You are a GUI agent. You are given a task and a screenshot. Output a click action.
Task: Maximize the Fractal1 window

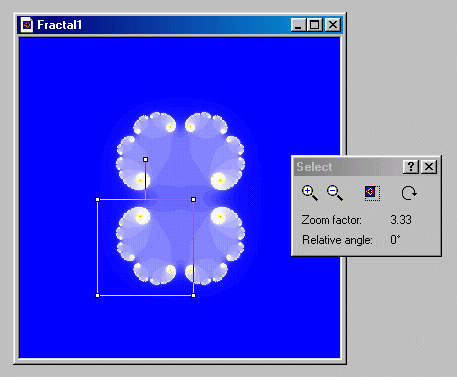[x=314, y=25]
